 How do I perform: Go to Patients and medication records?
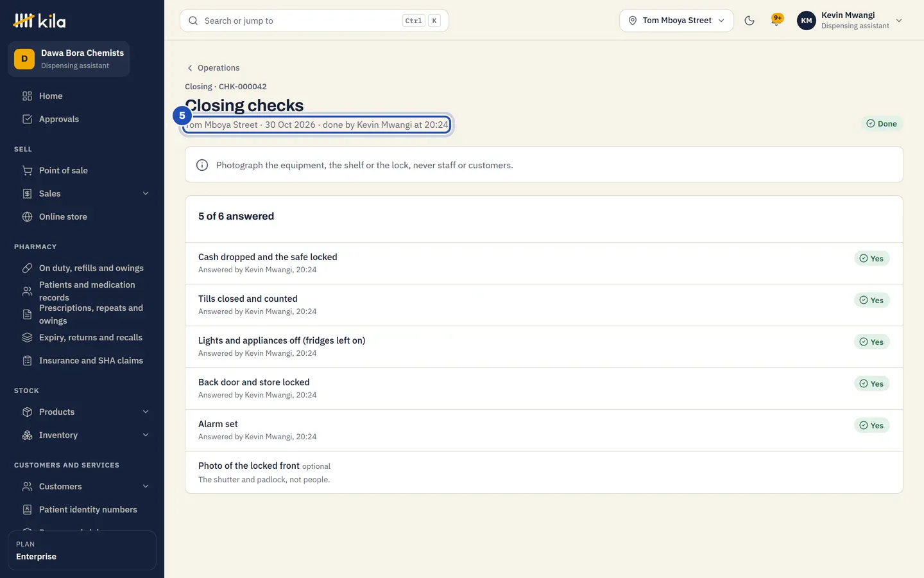82,291
